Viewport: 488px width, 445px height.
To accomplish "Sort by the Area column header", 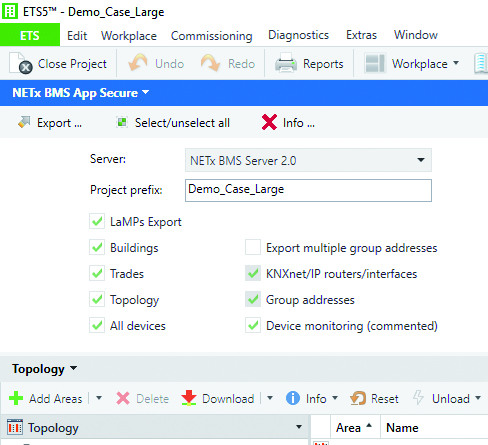I will [x=355, y=427].
